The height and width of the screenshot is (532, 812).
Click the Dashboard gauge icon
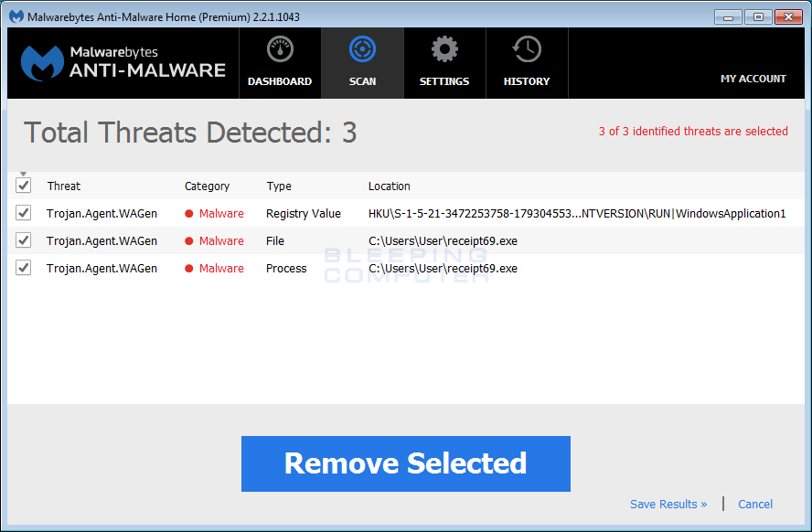[280, 49]
